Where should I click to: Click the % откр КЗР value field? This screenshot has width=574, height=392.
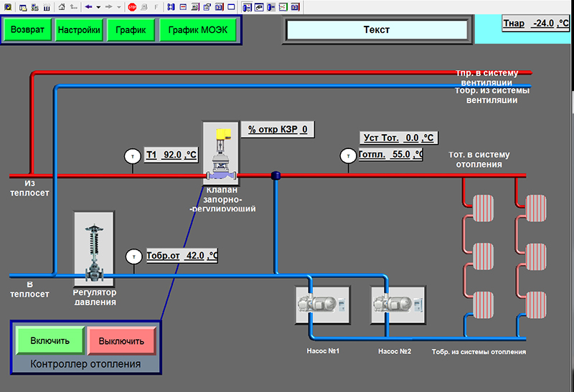tap(277, 130)
